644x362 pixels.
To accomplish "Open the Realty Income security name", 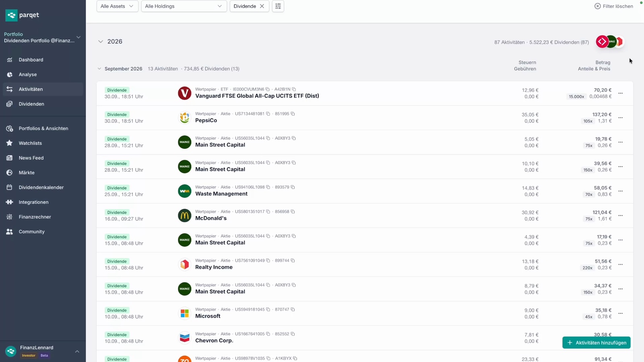I will [x=214, y=267].
